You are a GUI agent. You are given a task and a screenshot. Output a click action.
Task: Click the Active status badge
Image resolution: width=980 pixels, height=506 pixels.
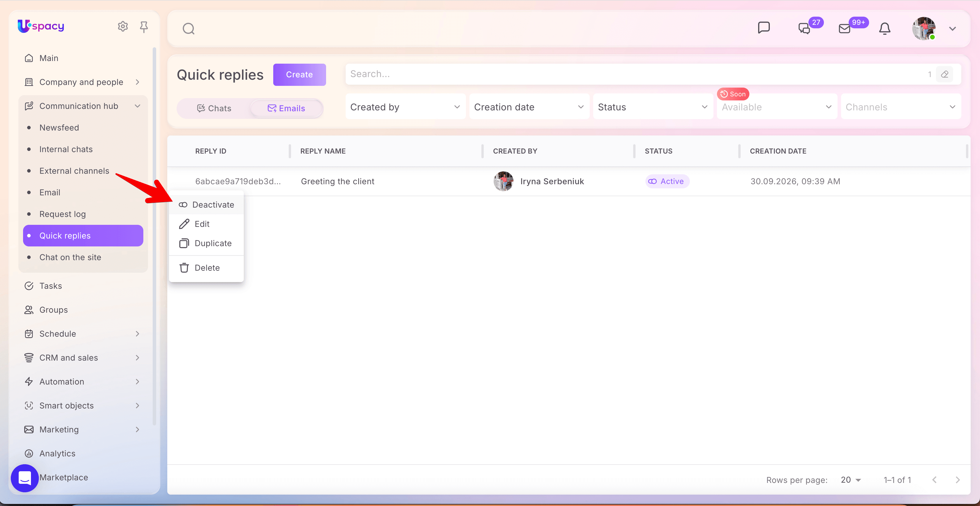(x=667, y=182)
